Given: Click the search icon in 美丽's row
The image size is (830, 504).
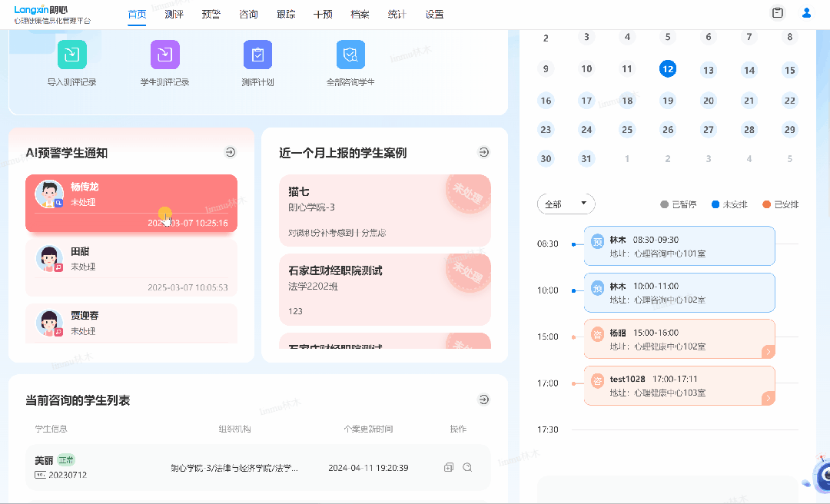Looking at the screenshot, I should click(467, 467).
